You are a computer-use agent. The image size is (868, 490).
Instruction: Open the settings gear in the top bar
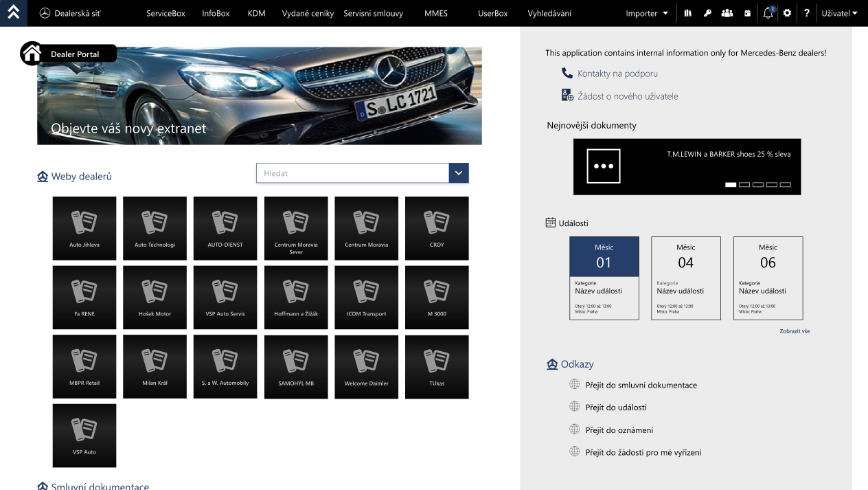pos(786,12)
